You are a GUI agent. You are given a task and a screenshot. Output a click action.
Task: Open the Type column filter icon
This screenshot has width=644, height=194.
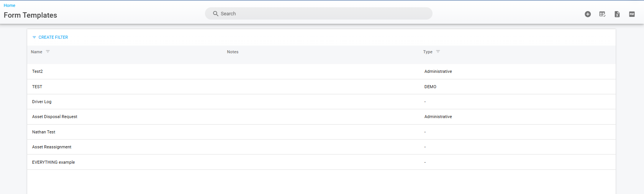[438, 51]
